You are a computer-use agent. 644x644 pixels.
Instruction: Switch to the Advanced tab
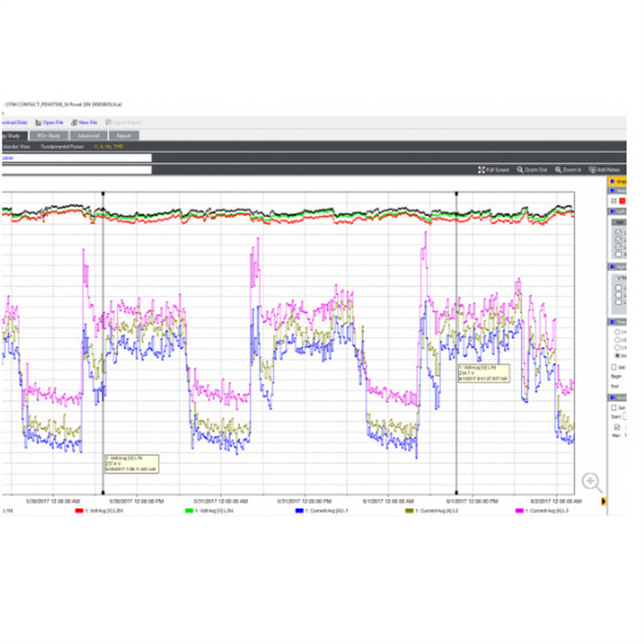89,135
